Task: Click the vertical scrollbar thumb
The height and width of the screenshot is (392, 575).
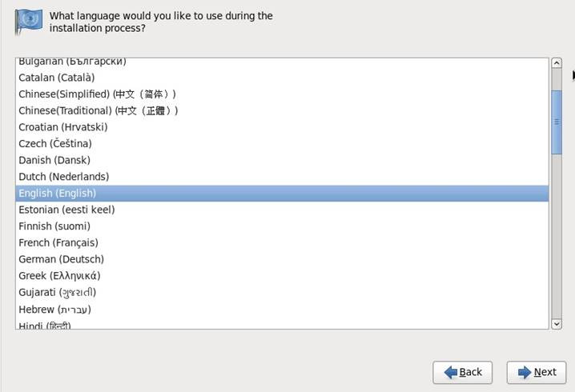Action: pos(557,122)
